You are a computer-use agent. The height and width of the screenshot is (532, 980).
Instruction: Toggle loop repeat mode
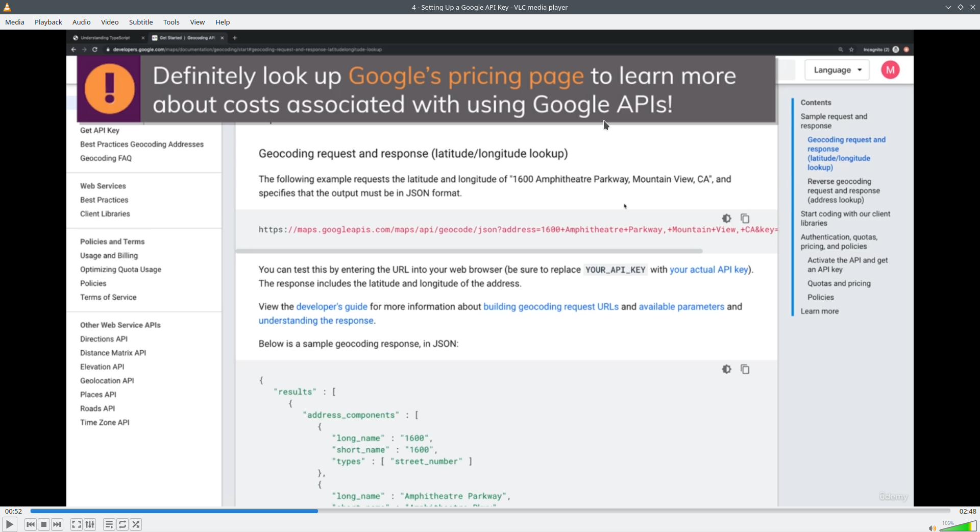click(x=122, y=524)
